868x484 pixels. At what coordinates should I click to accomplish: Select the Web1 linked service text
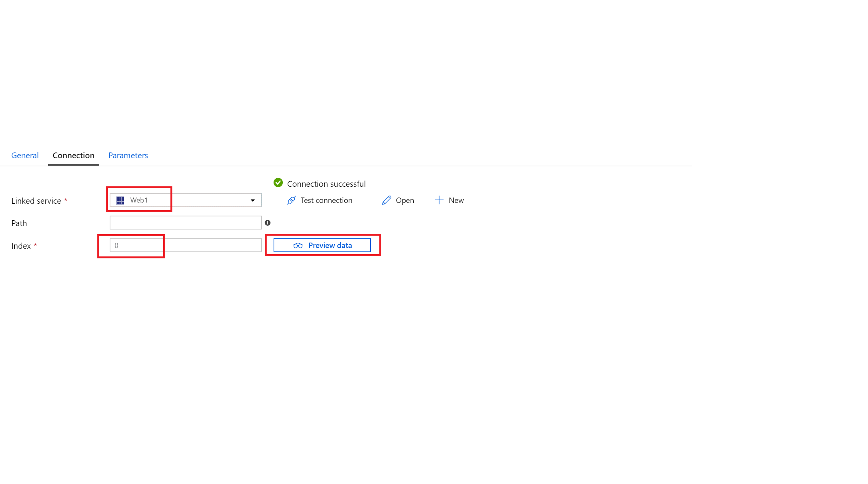point(139,200)
